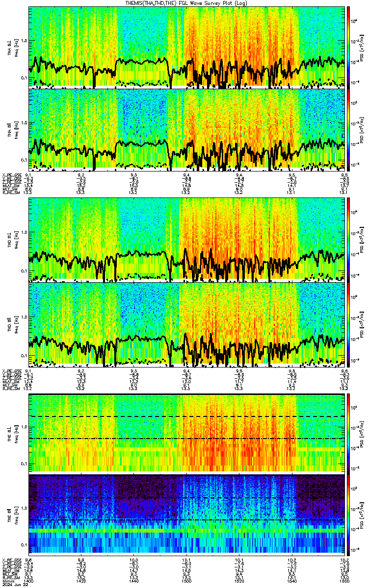Select the THA B⊥ spectrogram panel
The image size is (368, 588).
click(x=186, y=47)
